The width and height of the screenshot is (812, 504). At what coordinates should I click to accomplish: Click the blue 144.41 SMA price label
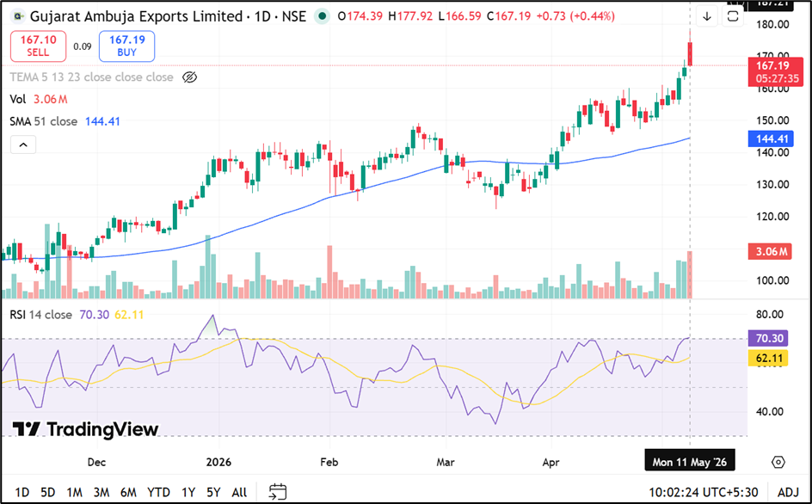(771, 138)
